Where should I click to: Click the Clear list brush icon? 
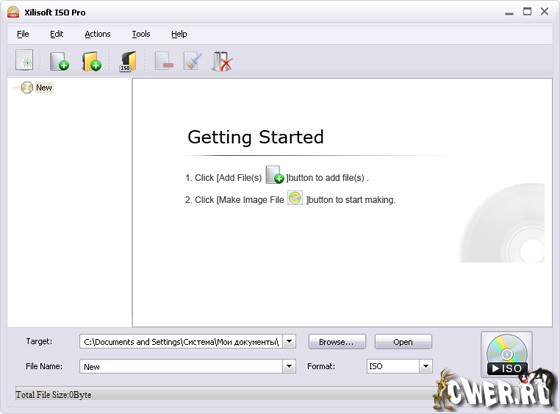click(x=192, y=61)
